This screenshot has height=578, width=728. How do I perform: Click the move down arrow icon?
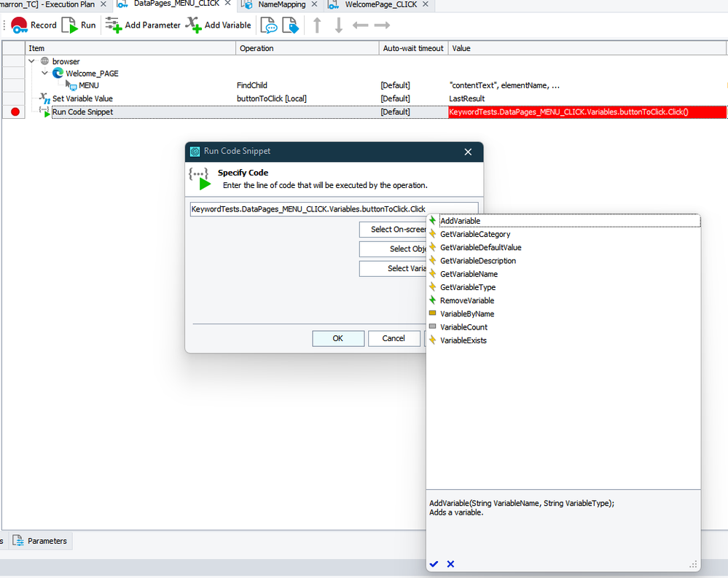(x=338, y=26)
